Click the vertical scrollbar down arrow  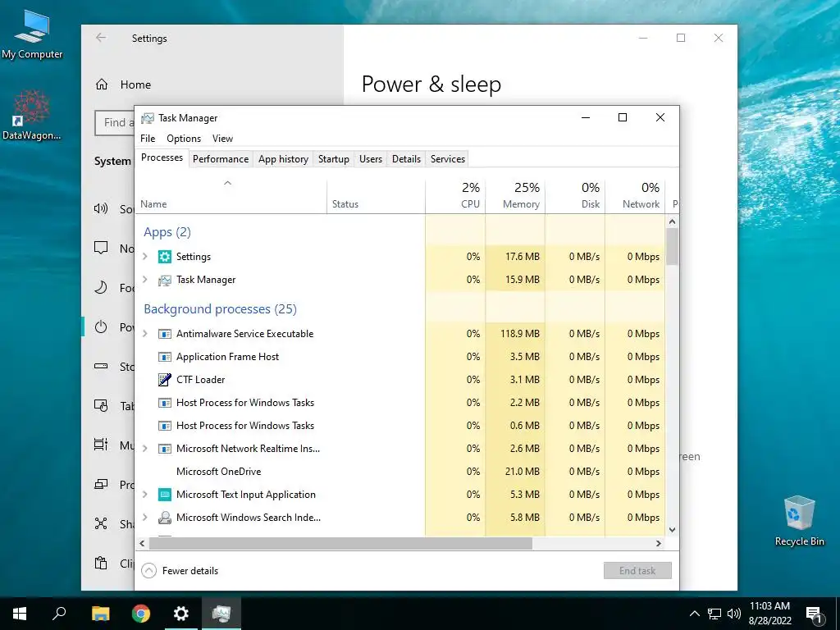point(673,530)
